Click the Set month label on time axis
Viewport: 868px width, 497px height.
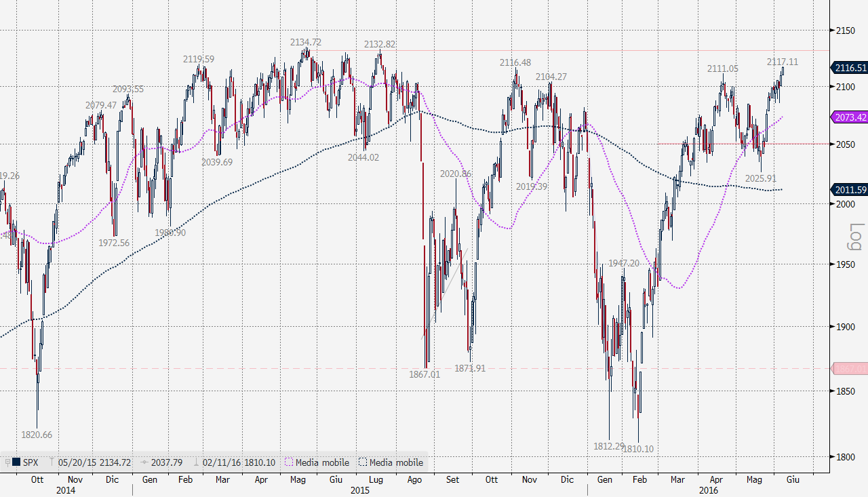(x=452, y=479)
